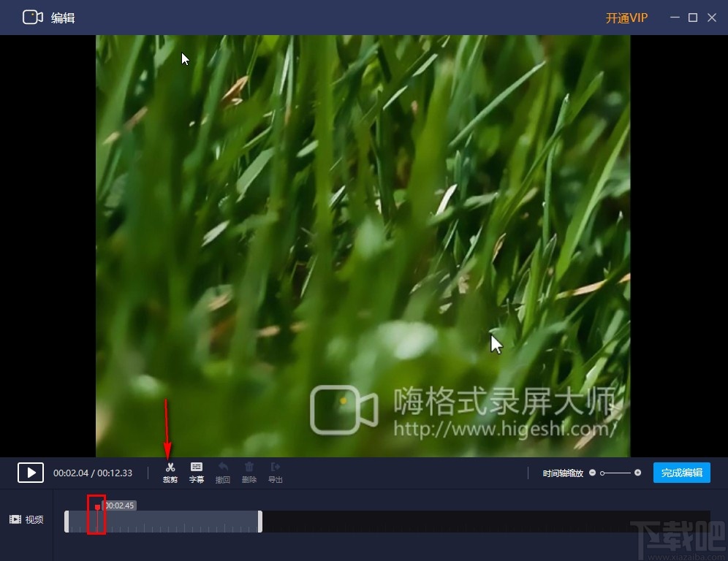Click the play button

click(x=31, y=473)
